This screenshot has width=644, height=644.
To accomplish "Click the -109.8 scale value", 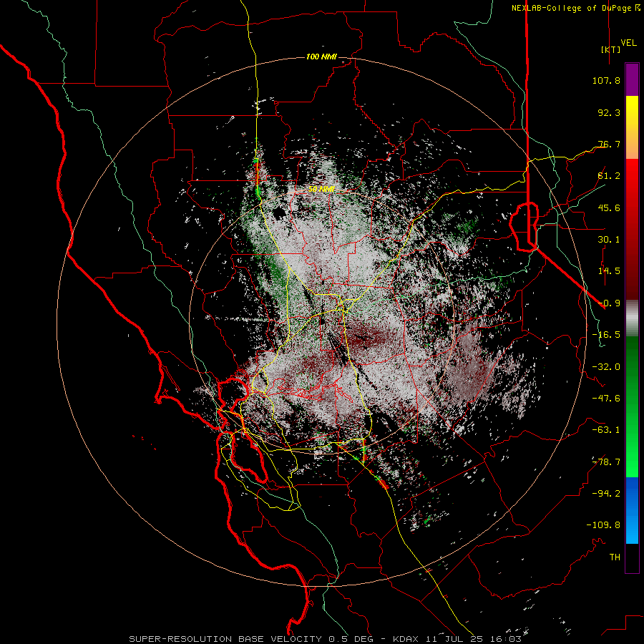I will tap(603, 525).
